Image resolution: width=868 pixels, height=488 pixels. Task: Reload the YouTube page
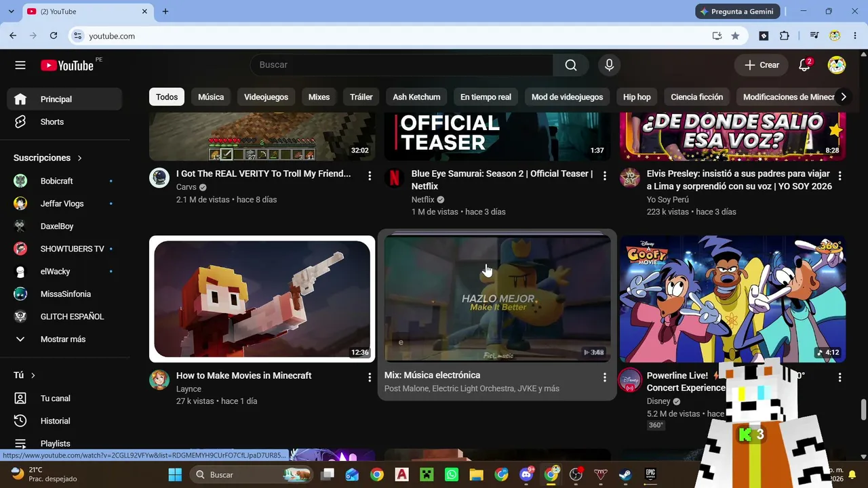click(x=54, y=36)
